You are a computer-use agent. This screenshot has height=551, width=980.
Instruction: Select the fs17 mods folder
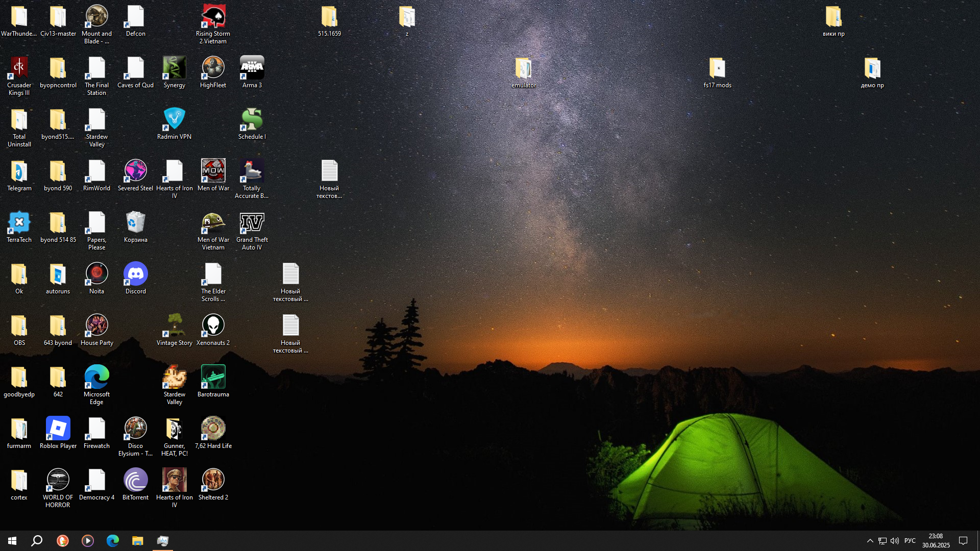(717, 68)
